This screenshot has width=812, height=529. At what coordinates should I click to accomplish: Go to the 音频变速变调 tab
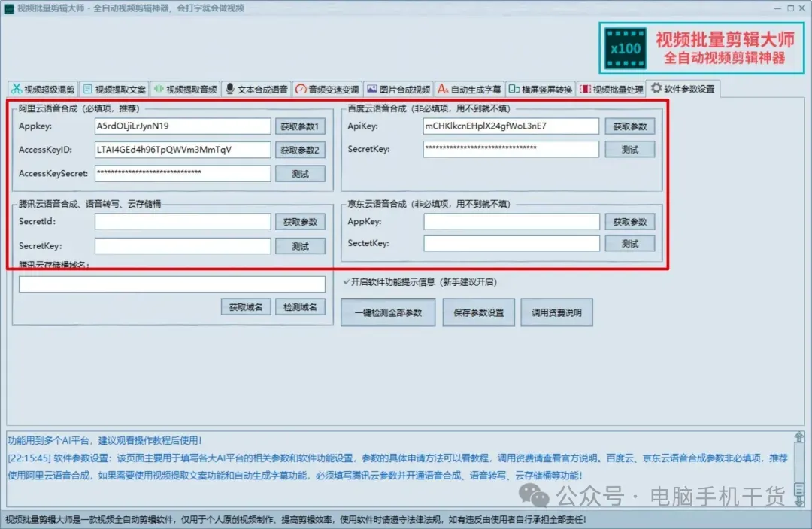[327, 89]
